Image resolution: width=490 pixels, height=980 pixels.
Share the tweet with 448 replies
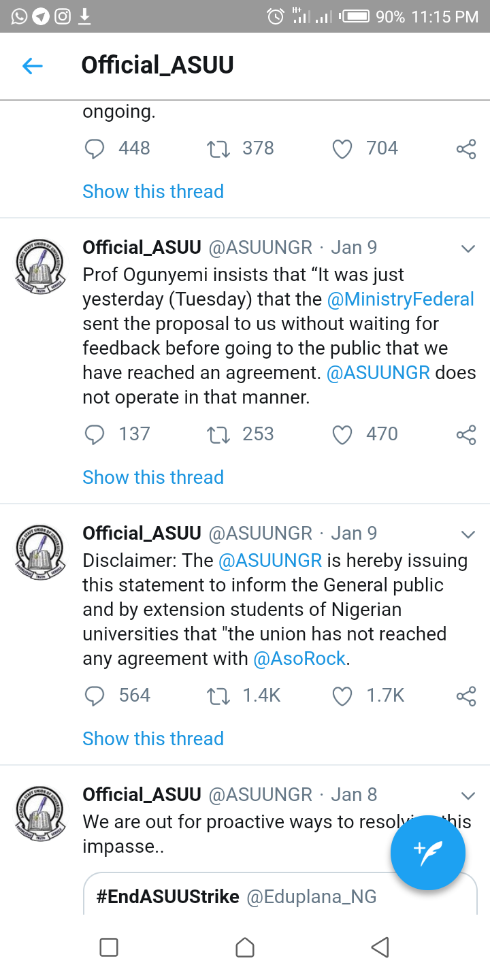click(466, 148)
